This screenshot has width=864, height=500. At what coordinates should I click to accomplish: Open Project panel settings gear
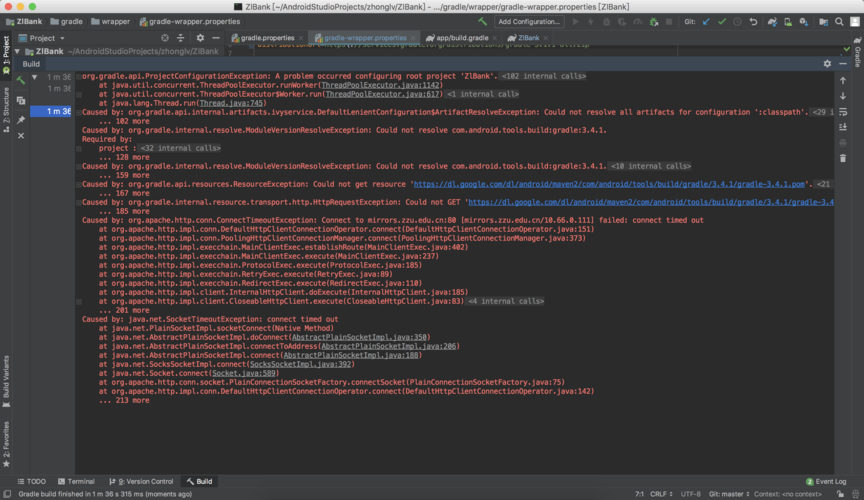point(200,38)
